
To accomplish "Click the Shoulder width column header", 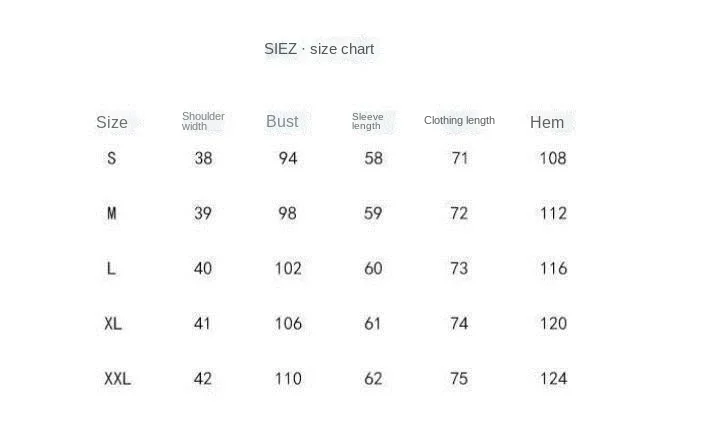I will (203, 121).
